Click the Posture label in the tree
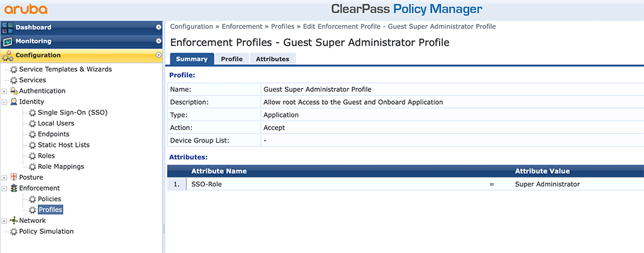The image size is (644, 253). [x=31, y=177]
